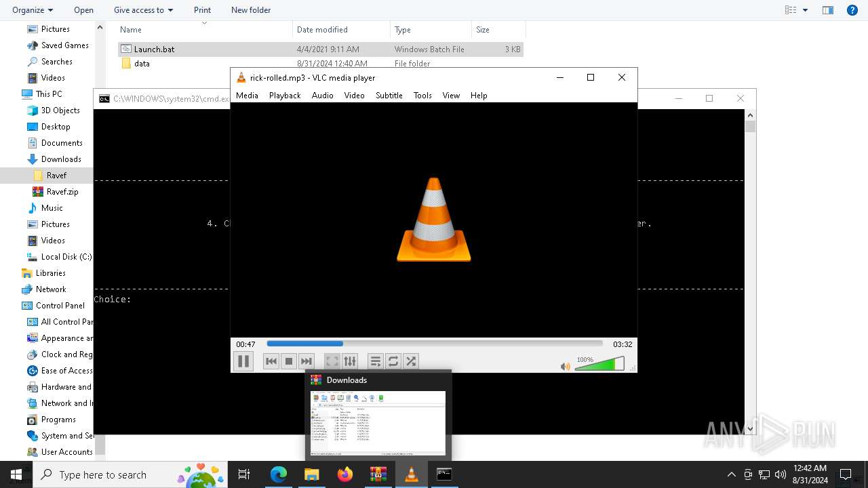Image resolution: width=868 pixels, height=488 pixels.
Task: Seek in VLC playback progress bar
Action: [x=435, y=344]
